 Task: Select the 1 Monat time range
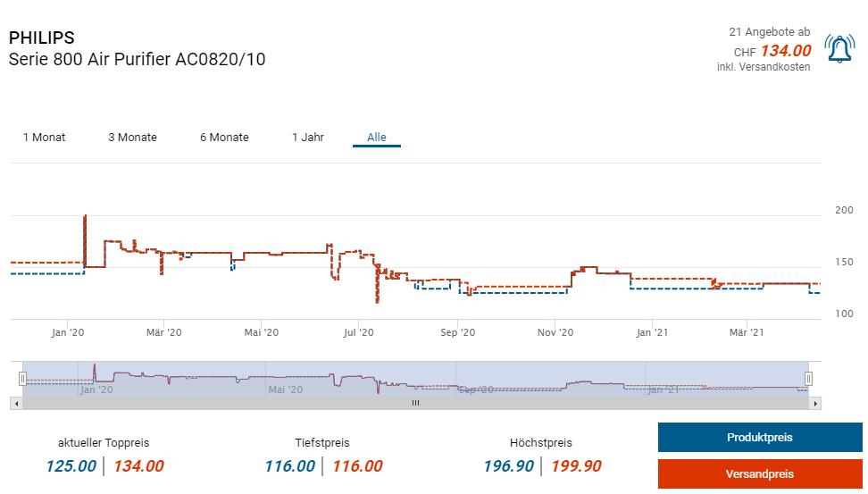(x=44, y=138)
